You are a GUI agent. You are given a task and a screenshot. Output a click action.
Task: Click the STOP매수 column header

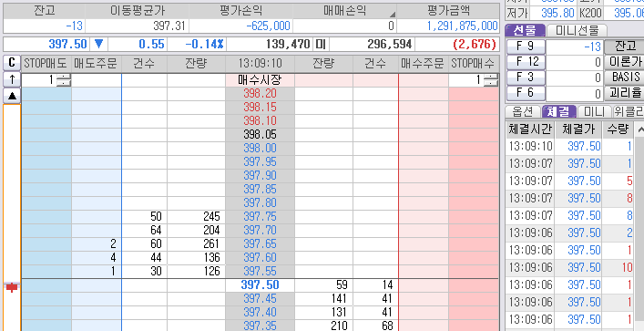point(474,63)
